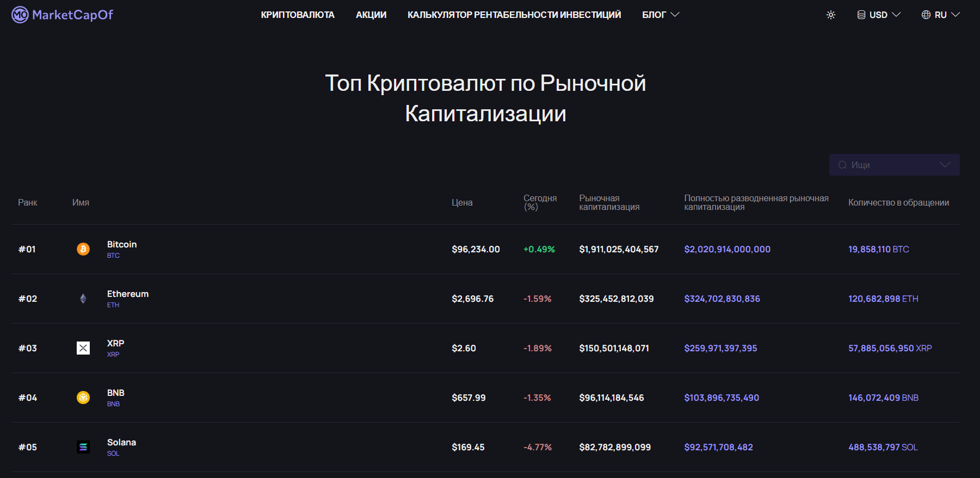Toggle the light/dark theme sun icon
This screenshot has height=478, width=980.
(x=831, y=15)
